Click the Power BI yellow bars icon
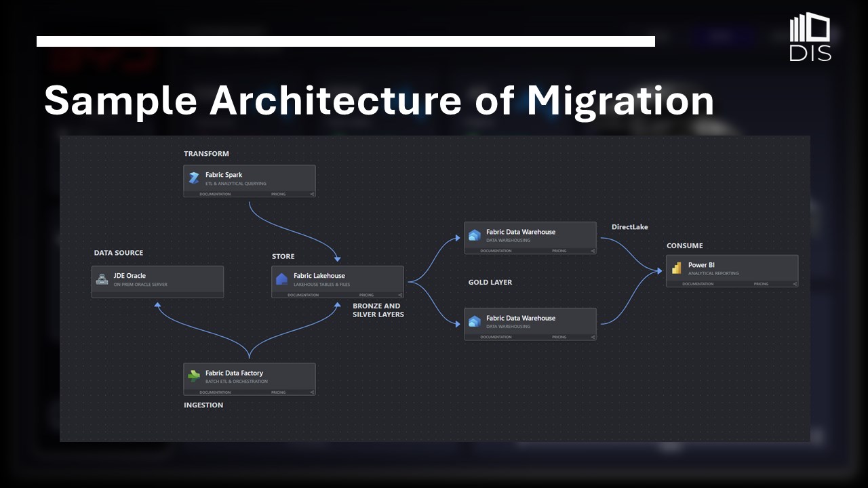The width and height of the screenshot is (868, 488). point(676,268)
